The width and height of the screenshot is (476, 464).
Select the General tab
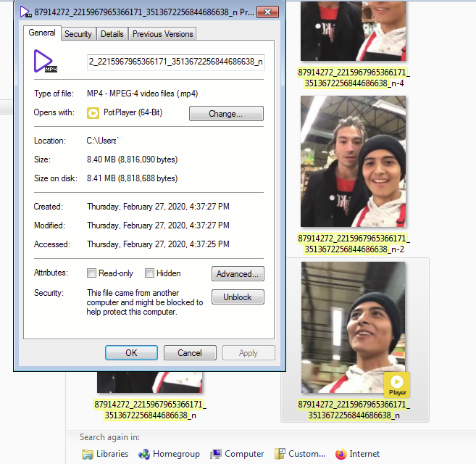[x=42, y=33]
